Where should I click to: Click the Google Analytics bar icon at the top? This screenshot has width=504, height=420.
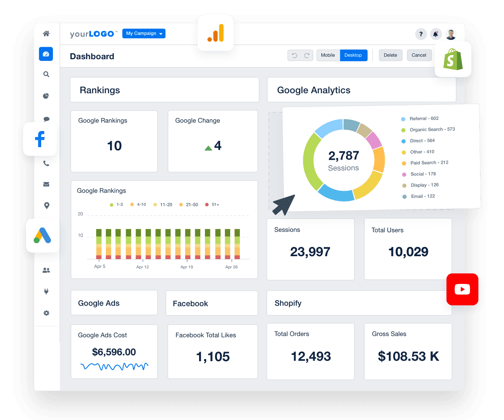[x=215, y=32]
